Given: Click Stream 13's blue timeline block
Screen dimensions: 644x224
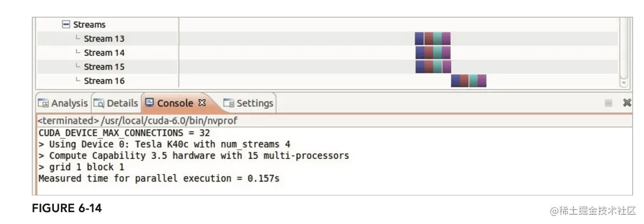Looking at the screenshot, I should pyautogui.click(x=419, y=39).
